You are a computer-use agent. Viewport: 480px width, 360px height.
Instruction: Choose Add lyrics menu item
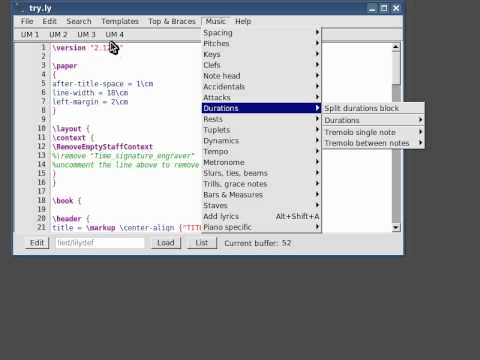point(261,216)
